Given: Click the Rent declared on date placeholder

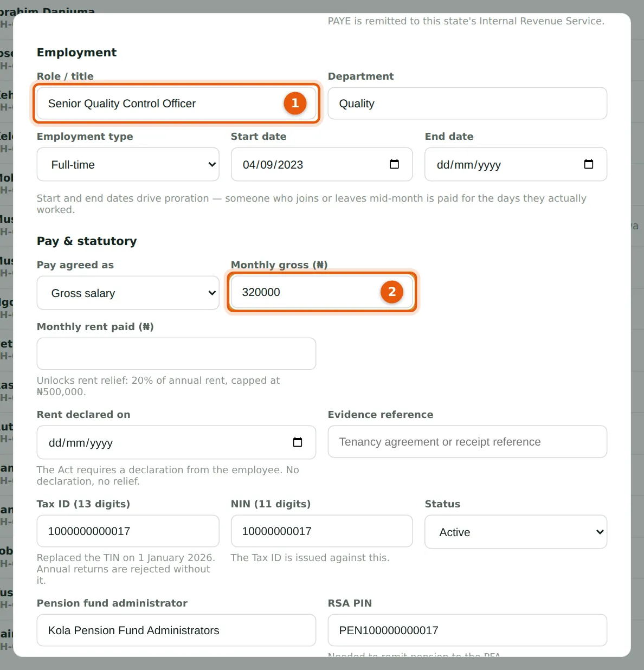Looking at the screenshot, I should point(80,443).
